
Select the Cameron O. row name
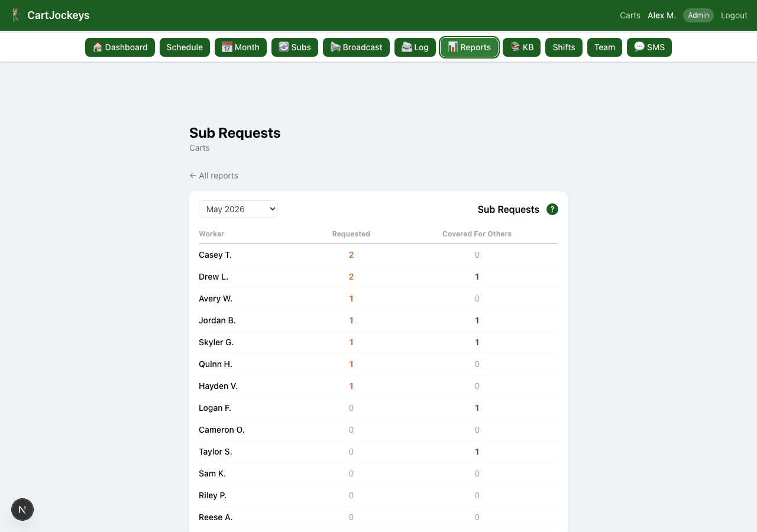pyautogui.click(x=222, y=430)
